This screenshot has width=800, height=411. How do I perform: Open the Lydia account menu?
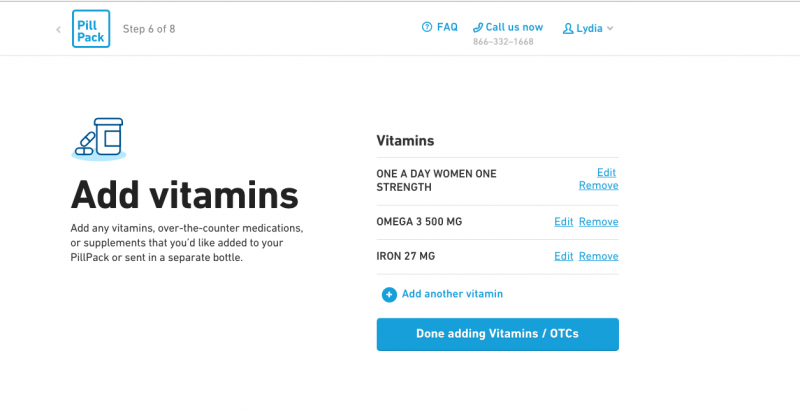[x=589, y=29]
